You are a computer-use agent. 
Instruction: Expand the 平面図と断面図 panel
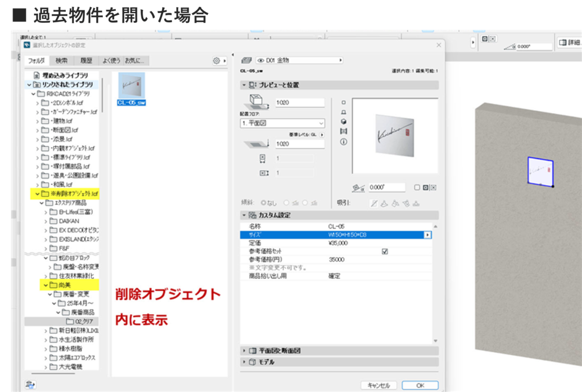coord(244,351)
